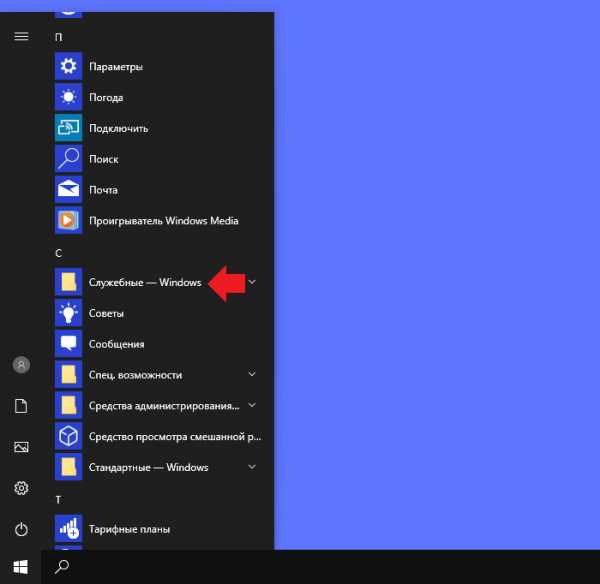Open Pictures from the Start sidebar
Image resolution: width=600 pixels, height=584 pixels.
click(x=21, y=447)
